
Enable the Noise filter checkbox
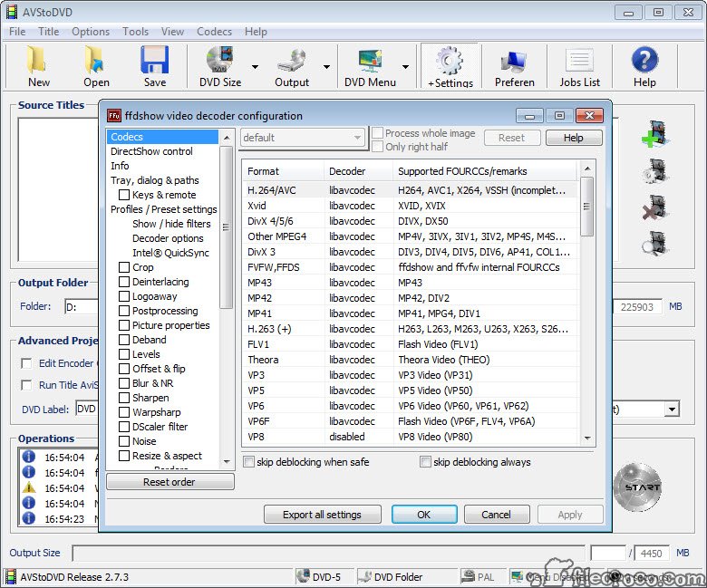(x=124, y=441)
